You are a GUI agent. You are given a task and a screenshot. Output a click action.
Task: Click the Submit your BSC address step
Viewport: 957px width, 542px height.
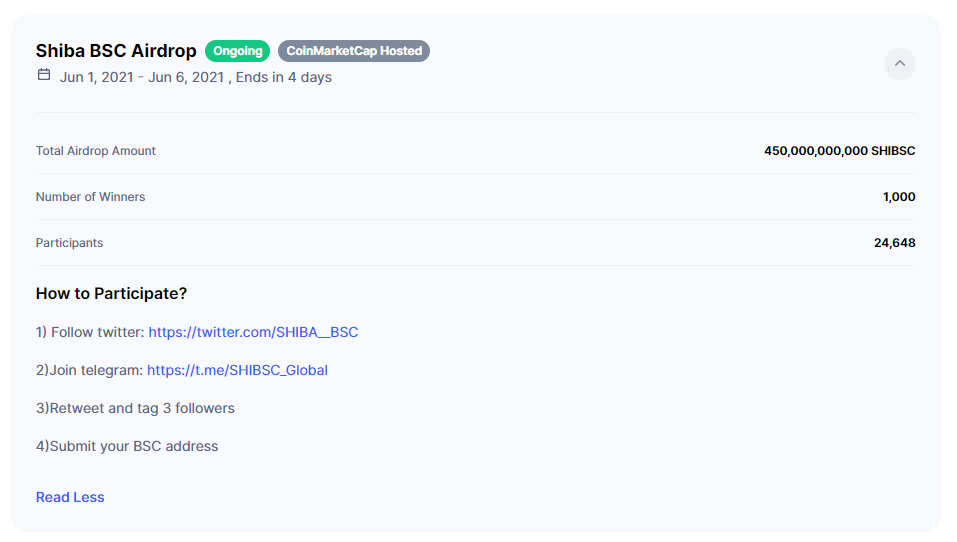pos(127,446)
